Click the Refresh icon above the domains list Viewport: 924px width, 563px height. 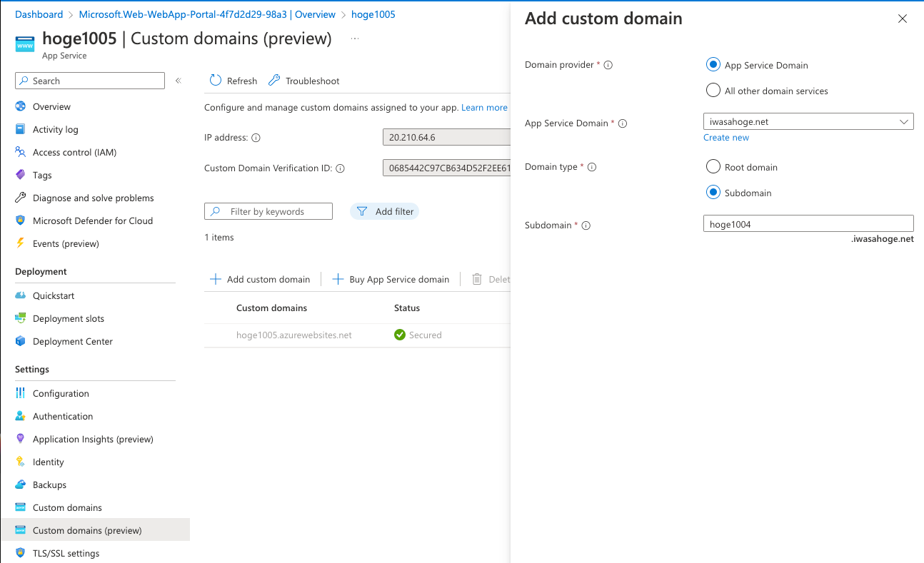click(215, 80)
